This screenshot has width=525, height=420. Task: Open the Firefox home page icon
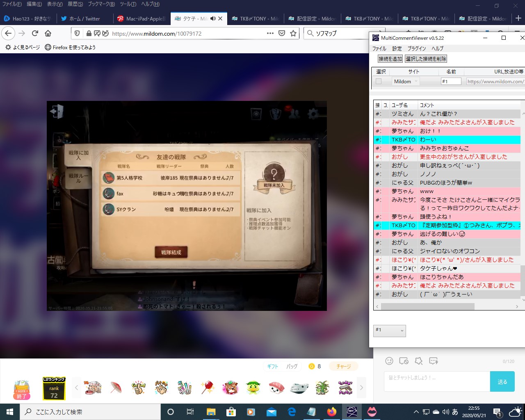point(48,33)
